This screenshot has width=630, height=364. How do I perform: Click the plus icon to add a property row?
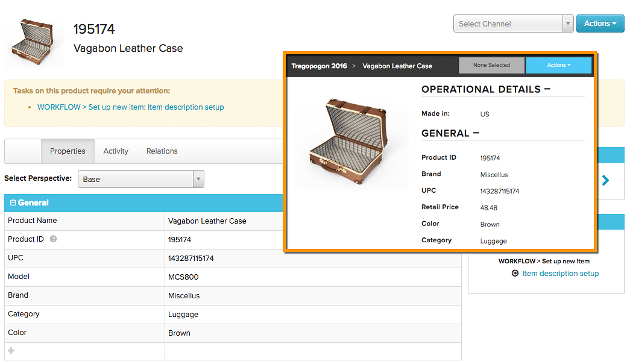pos(11,351)
